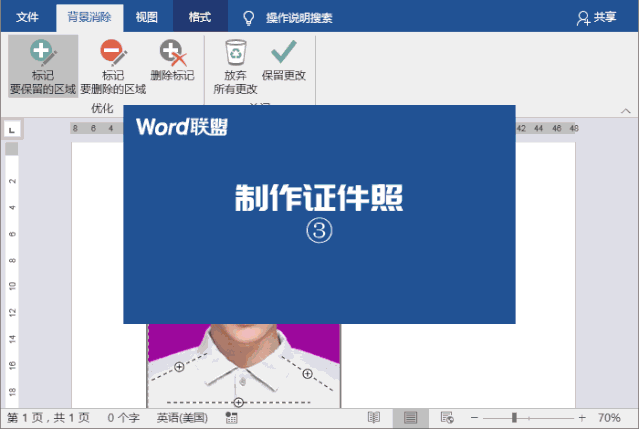Switch to Web Layout view icon
Screen dimensions: 639x429
pyautogui.click(x=447, y=418)
